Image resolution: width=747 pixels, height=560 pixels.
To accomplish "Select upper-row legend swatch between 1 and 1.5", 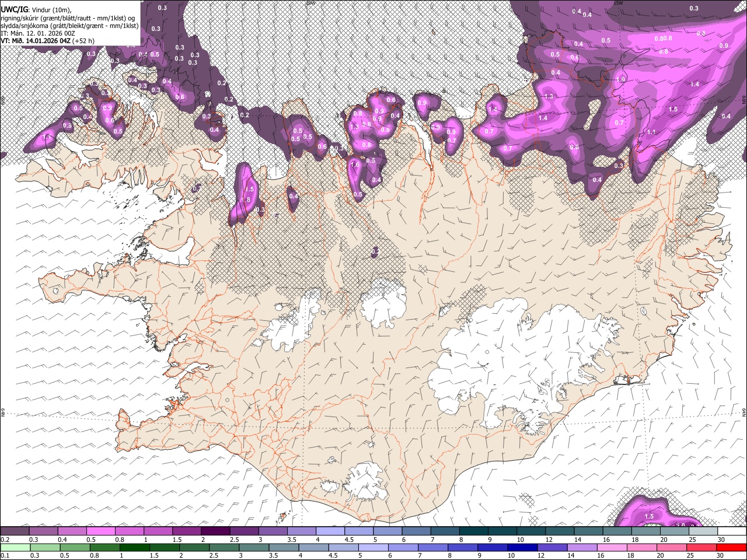I will click(158, 531).
